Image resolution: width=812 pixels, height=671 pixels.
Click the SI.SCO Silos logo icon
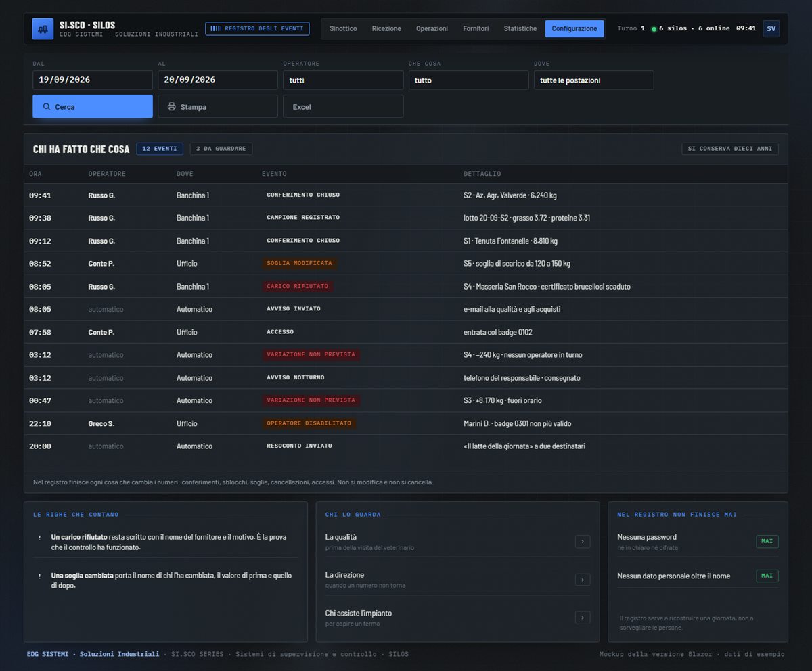tap(43, 28)
